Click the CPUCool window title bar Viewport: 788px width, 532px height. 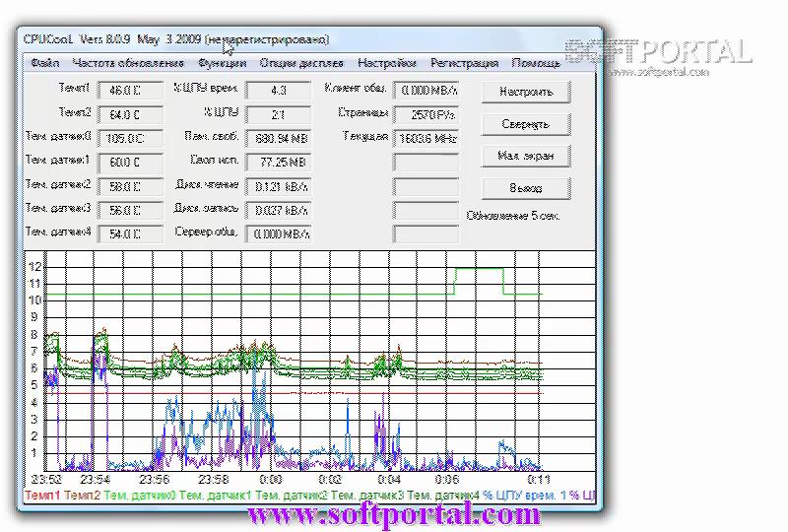coord(310,39)
